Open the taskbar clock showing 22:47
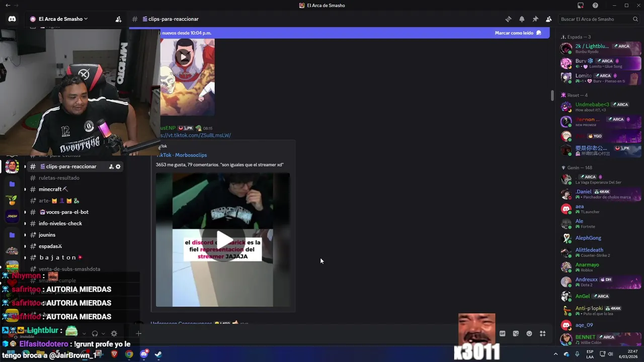644x362 pixels. click(628, 354)
